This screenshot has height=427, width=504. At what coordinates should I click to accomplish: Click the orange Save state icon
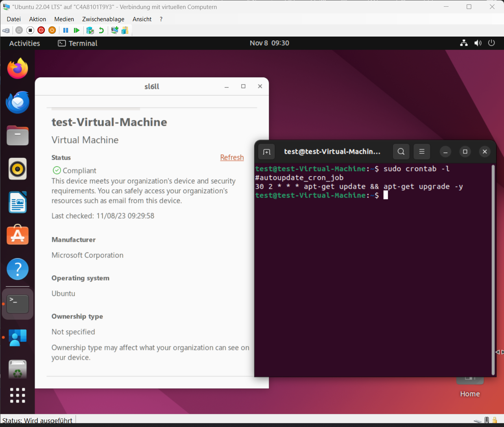click(52, 30)
